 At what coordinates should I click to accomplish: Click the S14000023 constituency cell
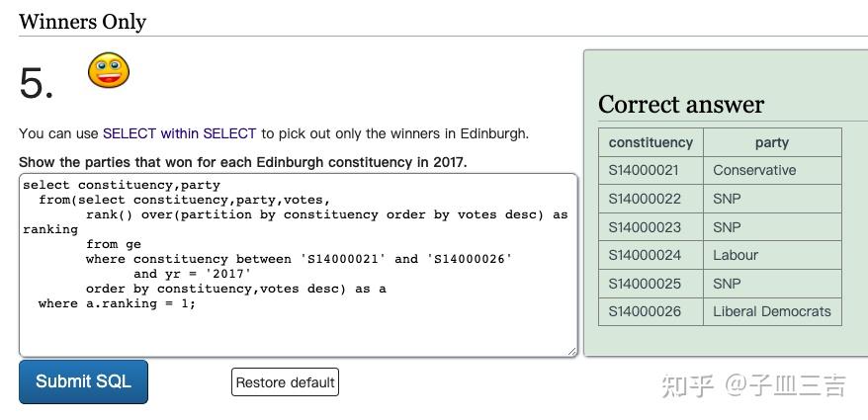(644, 227)
